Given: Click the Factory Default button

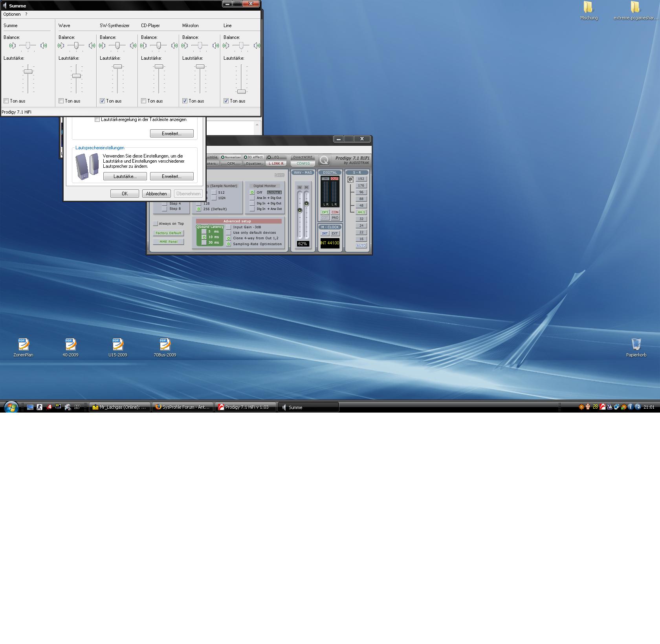Looking at the screenshot, I should [x=169, y=233].
